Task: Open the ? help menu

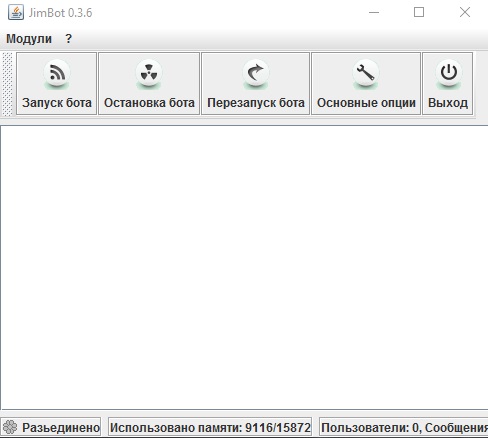Action: click(68, 39)
